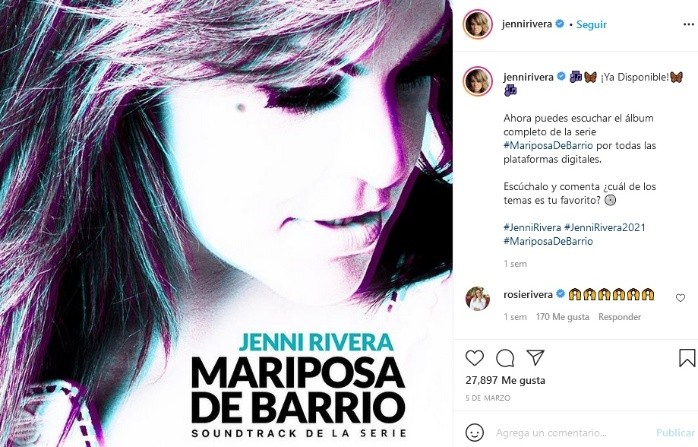Open the 5 DE MARZO post date link
Viewport: 698px width, 447px height.
tap(488, 398)
